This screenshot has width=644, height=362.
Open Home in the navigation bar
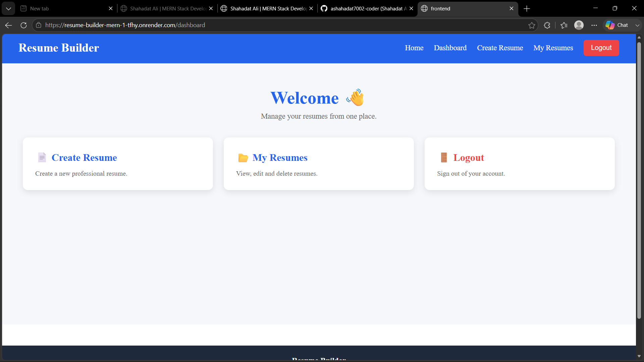(414, 48)
